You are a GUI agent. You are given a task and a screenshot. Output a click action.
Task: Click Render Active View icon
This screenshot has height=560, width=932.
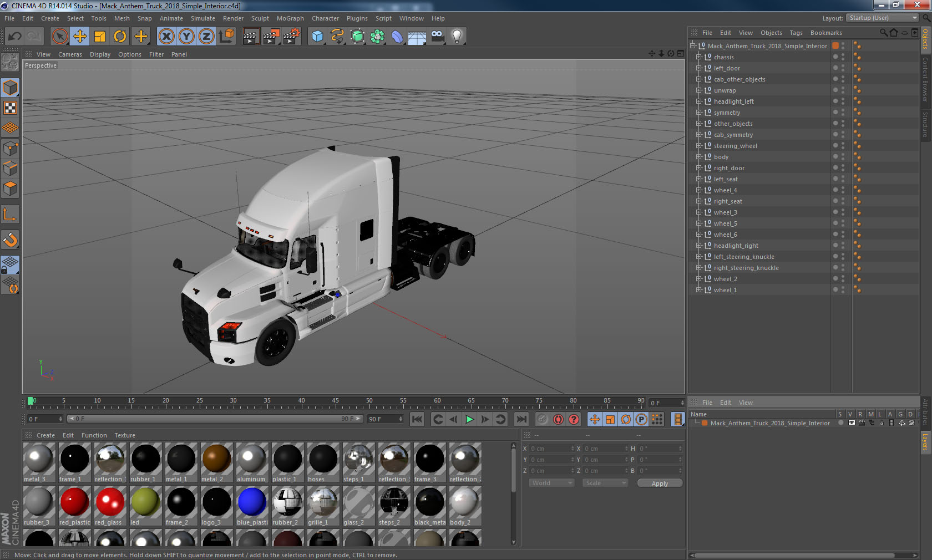251,37
